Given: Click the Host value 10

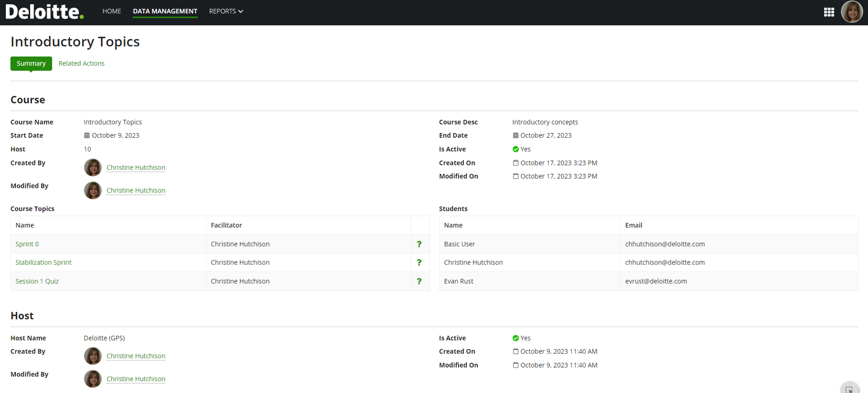Looking at the screenshot, I should point(87,149).
